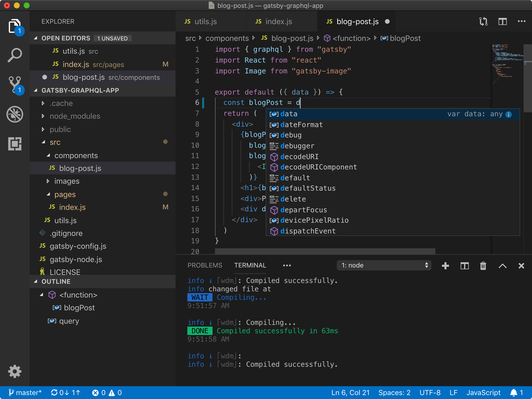The width and height of the screenshot is (532, 399).
Task: Select the utils.js editor tab
Action: coord(208,21)
